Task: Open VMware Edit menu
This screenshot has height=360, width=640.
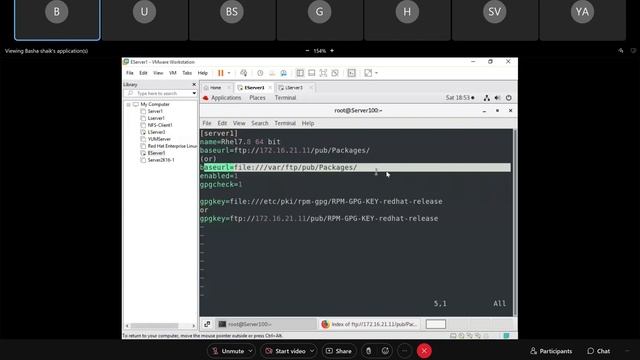Action: (143, 73)
